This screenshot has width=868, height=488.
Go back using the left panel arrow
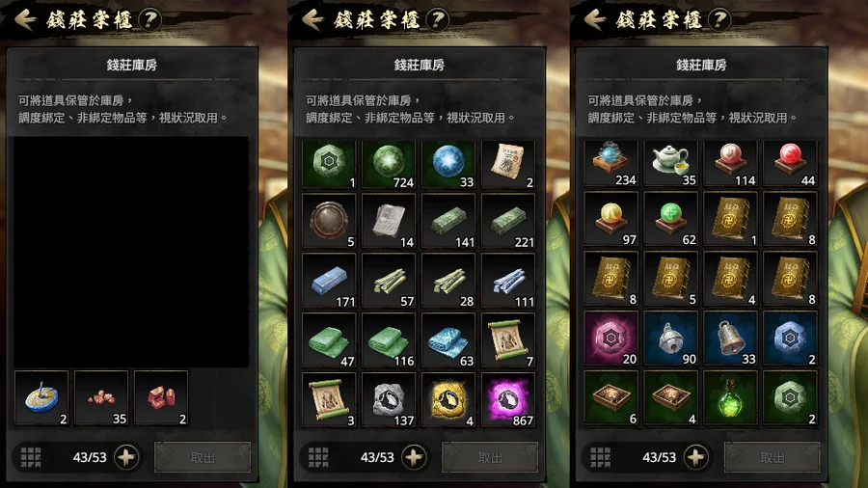pos(25,20)
